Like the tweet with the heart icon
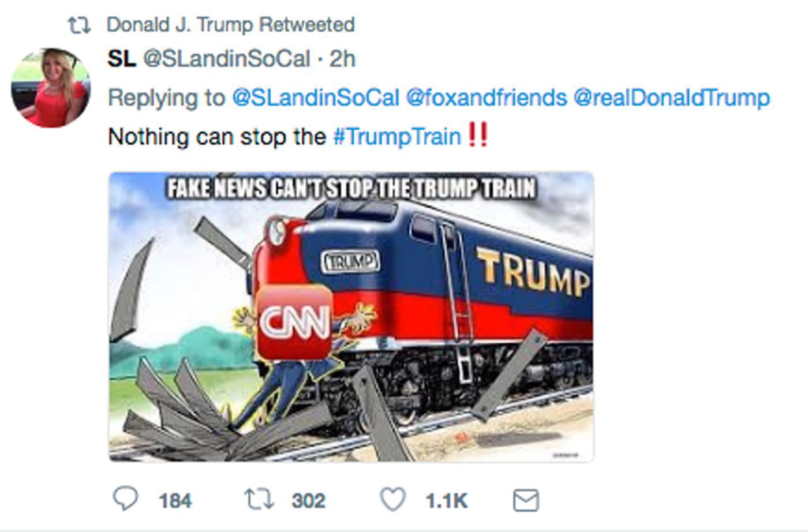808x532 pixels. 393,499
